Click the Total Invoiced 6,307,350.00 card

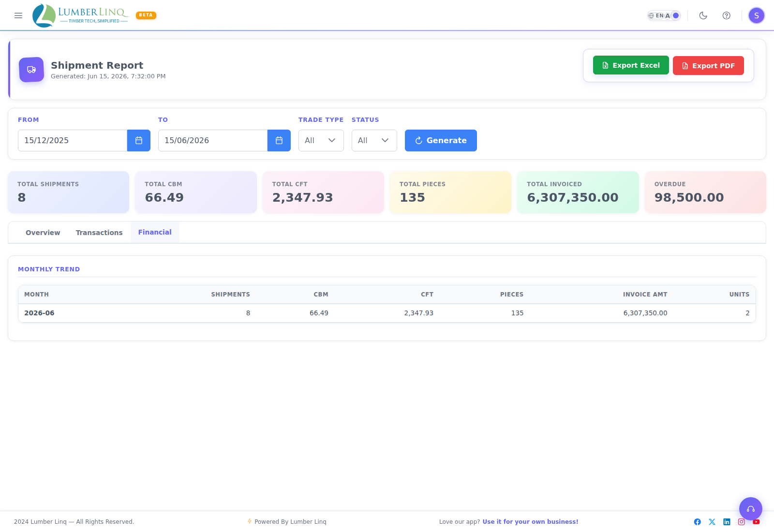[x=578, y=192]
